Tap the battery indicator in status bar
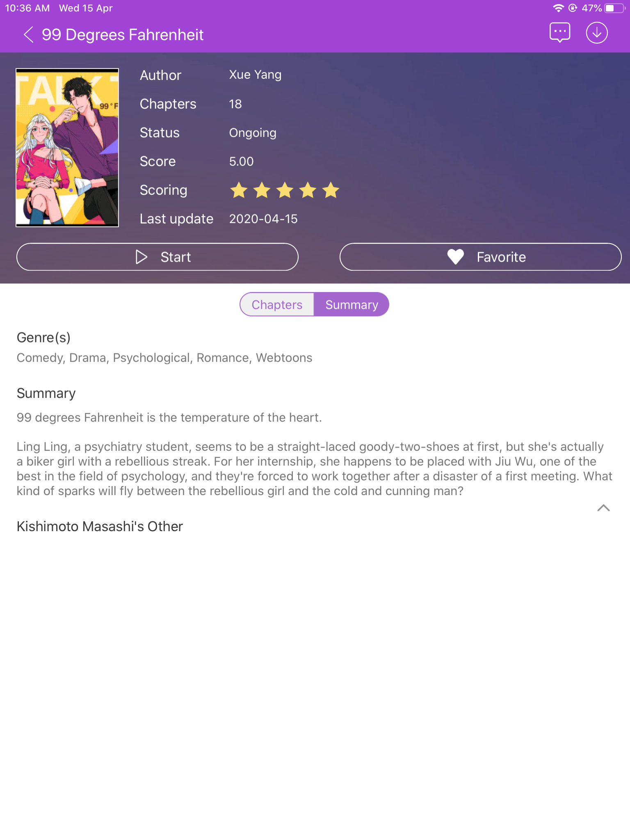Image resolution: width=630 pixels, height=840 pixels. (x=615, y=8)
